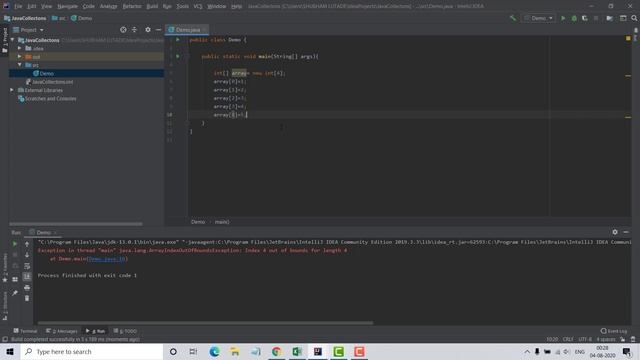The width and height of the screenshot is (640, 360).
Task: Collapse the src folder
Action: 19,65
